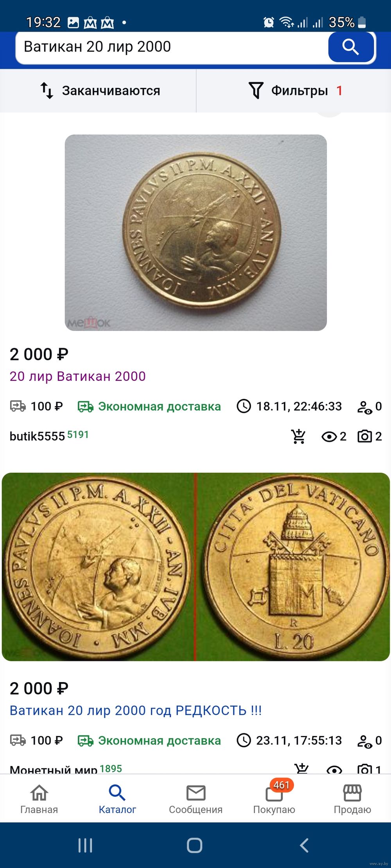Tap the search field with 'Ватикан 20 лир 2000'
The height and width of the screenshot is (868, 391).
click(172, 47)
